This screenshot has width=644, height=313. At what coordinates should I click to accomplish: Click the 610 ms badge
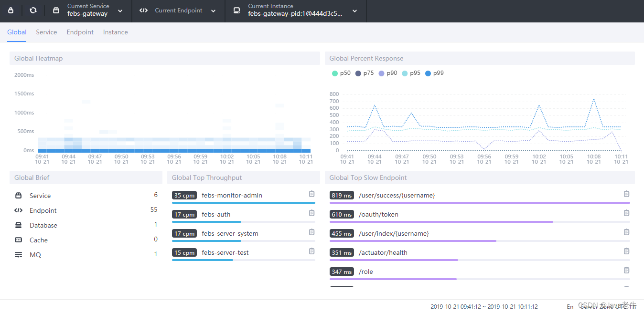(342, 214)
